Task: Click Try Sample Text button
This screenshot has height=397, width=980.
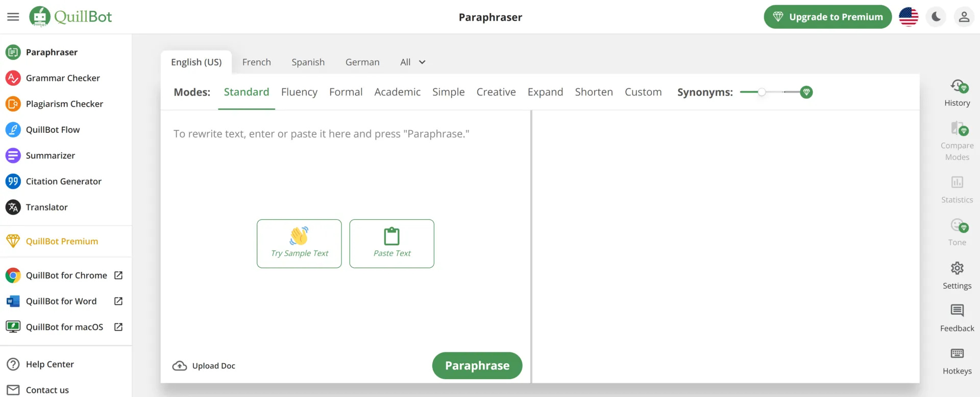Action: pyautogui.click(x=299, y=244)
